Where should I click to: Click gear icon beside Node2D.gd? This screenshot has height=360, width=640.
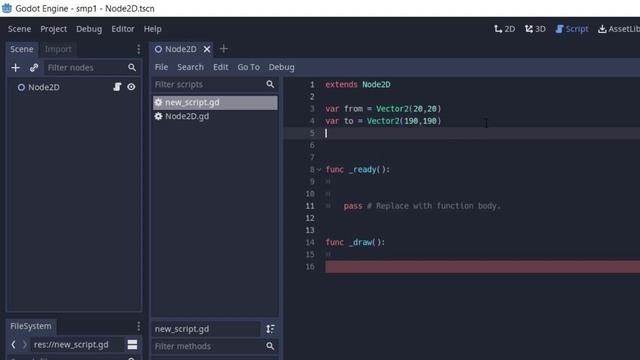coord(158,116)
